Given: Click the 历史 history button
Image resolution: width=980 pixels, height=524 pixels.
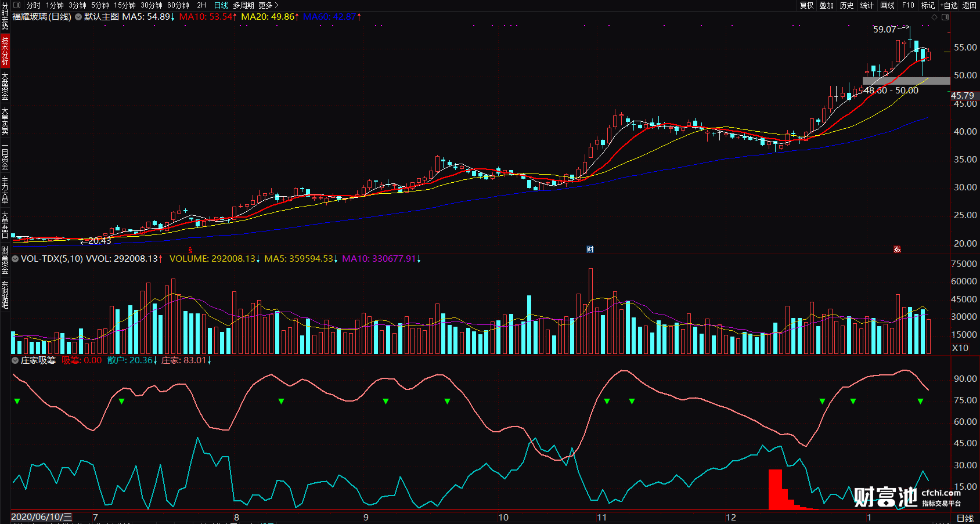Looking at the screenshot, I should pyautogui.click(x=847, y=5).
